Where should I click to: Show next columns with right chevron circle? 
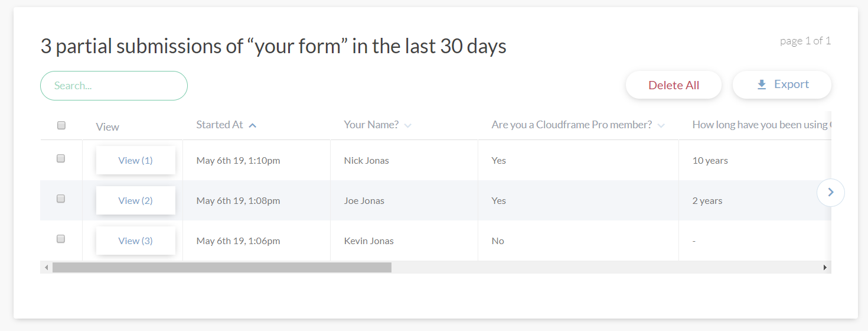[831, 192]
